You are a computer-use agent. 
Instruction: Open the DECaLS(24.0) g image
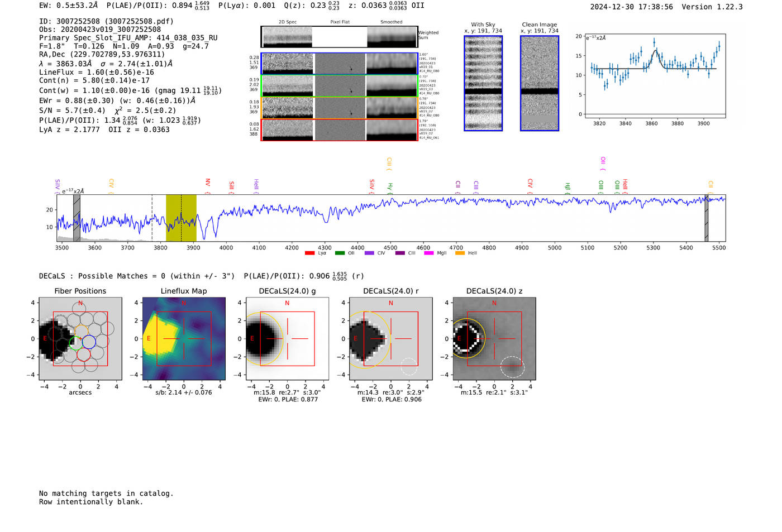click(x=287, y=338)
